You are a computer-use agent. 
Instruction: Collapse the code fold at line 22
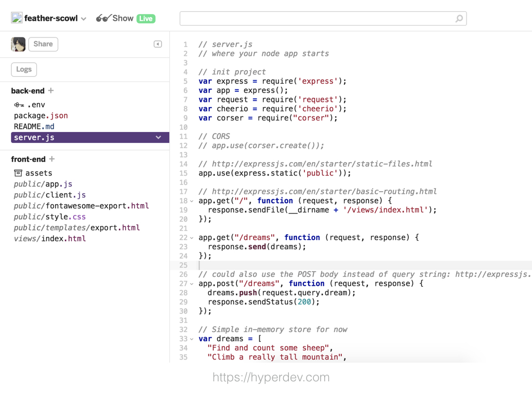point(192,238)
